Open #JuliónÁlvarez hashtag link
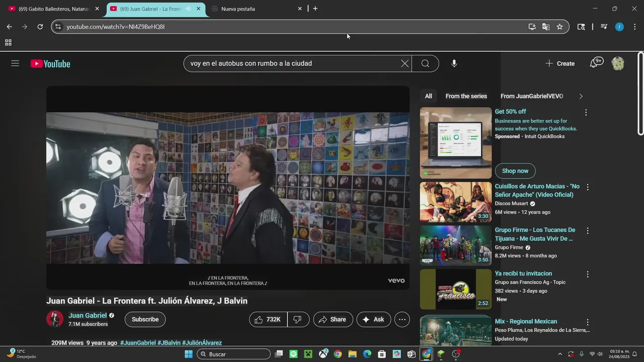The width and height of the screenshot is (644, 362). [202, 343]
